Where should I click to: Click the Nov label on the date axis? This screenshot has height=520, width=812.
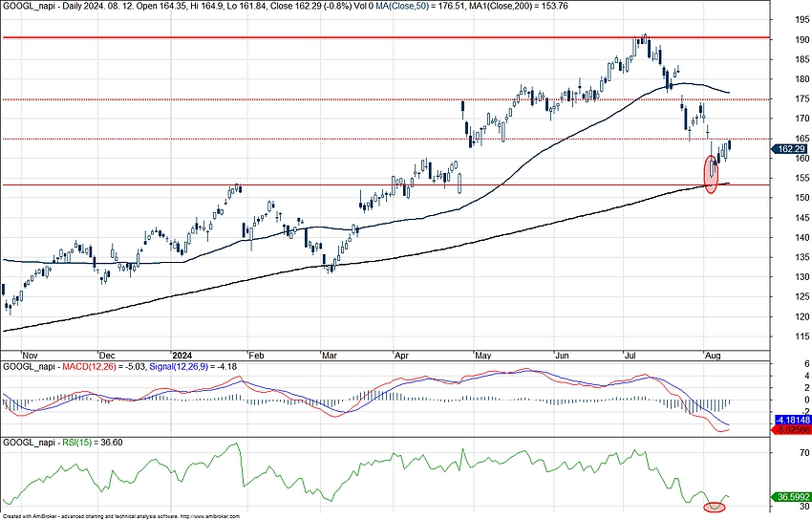point(30,356)
